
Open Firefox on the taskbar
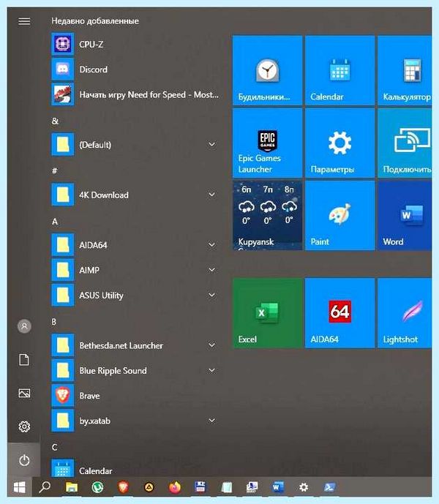[x=175, y=487]
